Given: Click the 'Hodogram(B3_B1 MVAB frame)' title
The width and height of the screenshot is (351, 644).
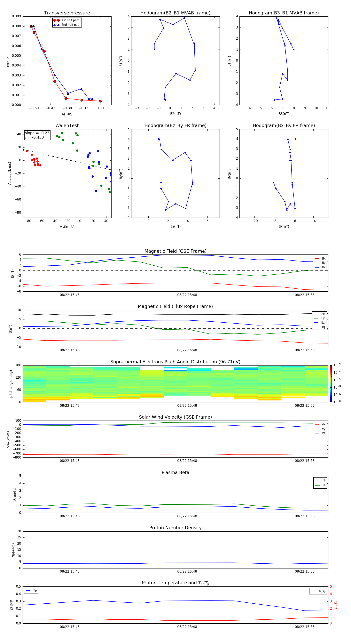Looking at the screenshot, I should 284,13.
